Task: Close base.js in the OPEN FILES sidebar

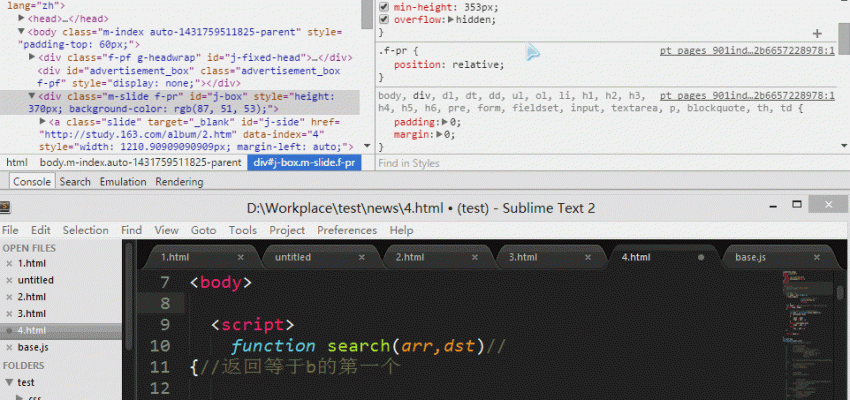Action: [x=9, y=347]
